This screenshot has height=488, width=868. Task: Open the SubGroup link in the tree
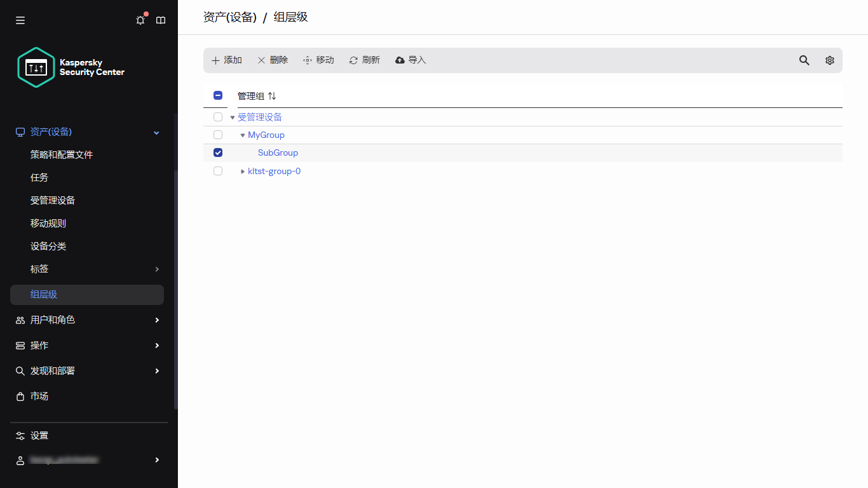[278, 152]
